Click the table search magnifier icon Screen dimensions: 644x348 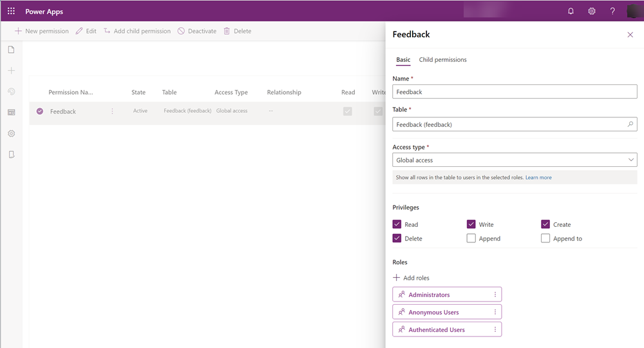630,124
